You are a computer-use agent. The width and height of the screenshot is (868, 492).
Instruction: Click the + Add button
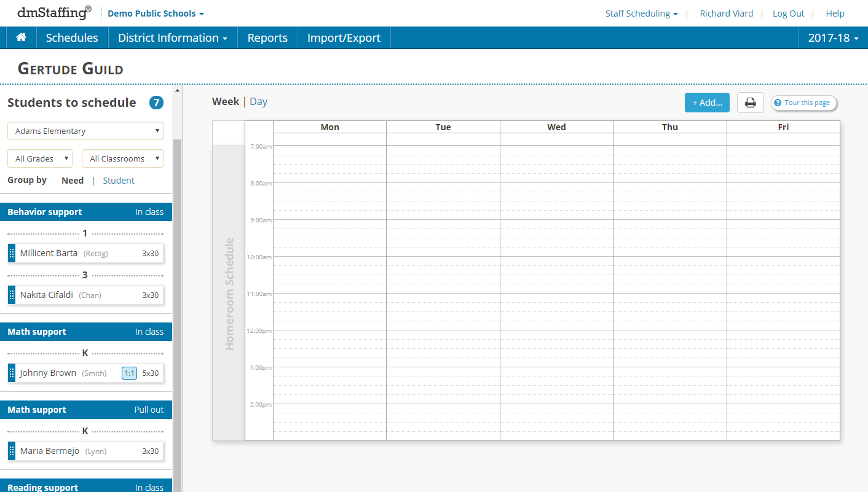(x=707, y=103)
